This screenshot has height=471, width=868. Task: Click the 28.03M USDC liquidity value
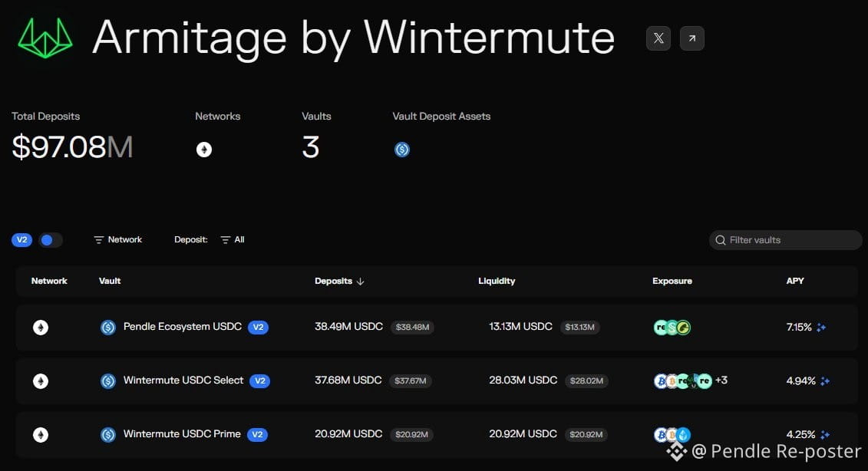[x=523, y=380]
